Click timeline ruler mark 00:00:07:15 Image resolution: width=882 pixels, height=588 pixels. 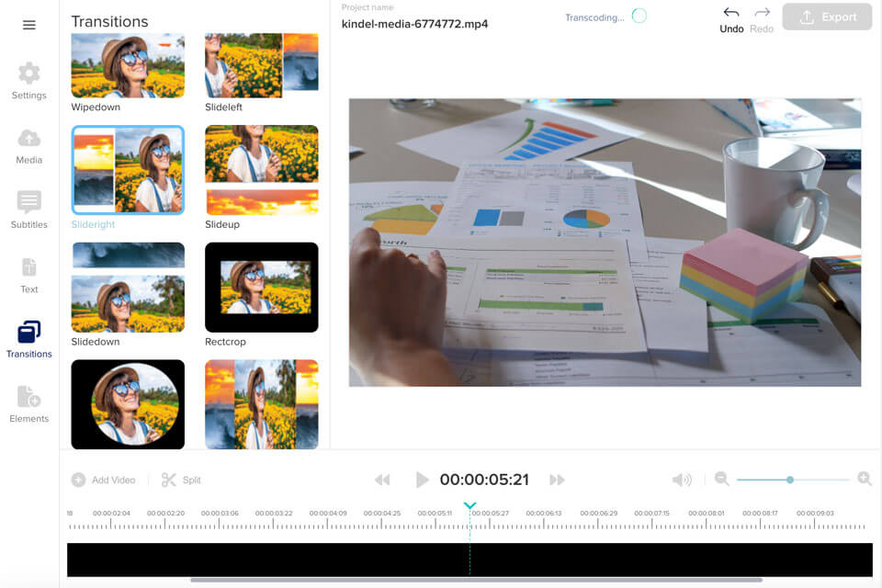652,514
